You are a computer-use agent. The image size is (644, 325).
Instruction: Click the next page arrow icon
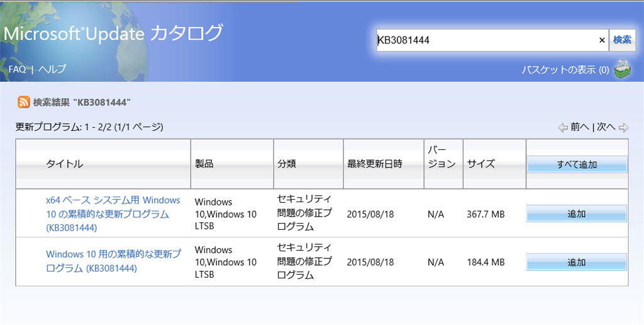point(623,127)
